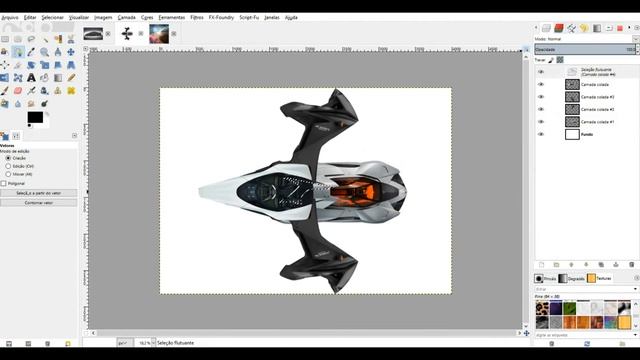Click the new layer icon
Image resolution: width=640 pixels, height=360 pixels.
(x=541, y=264)
